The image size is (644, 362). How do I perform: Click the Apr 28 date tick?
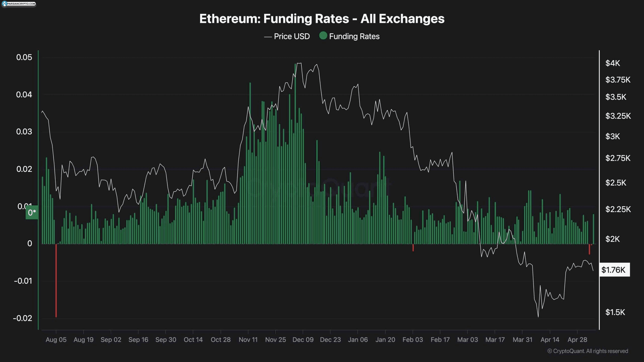[x=577, y=340]
